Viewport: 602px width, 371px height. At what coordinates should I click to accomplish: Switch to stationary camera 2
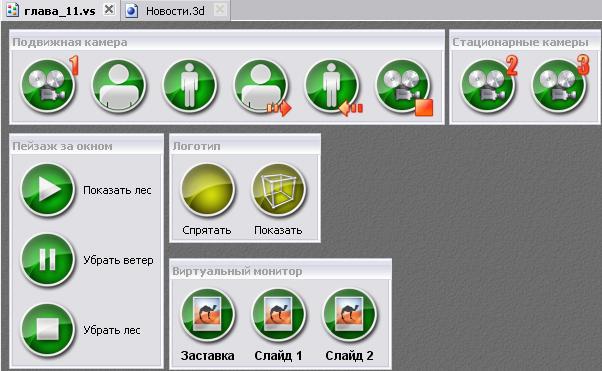488,86
